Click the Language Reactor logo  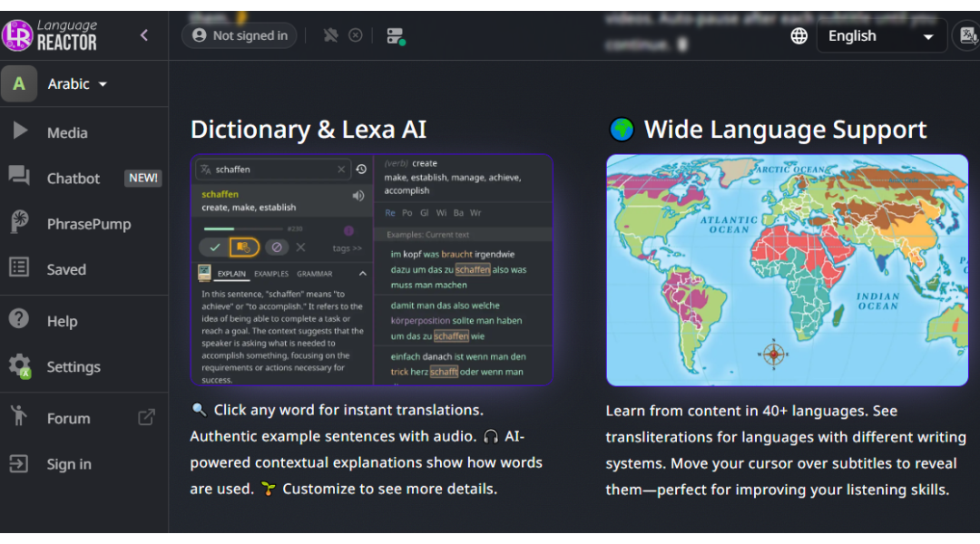pos(50,35)
